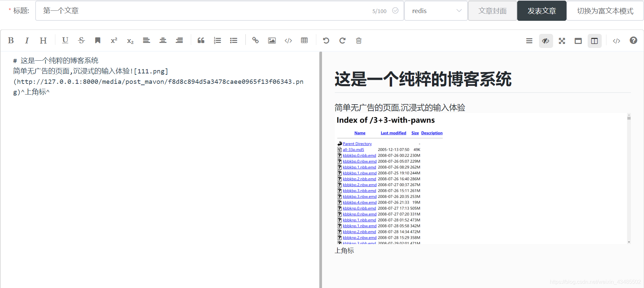Image resolution: width=644 pixels, height=288 pixels.
Task: Insert an unordered bullet list
Action: [x=234, y=41]
